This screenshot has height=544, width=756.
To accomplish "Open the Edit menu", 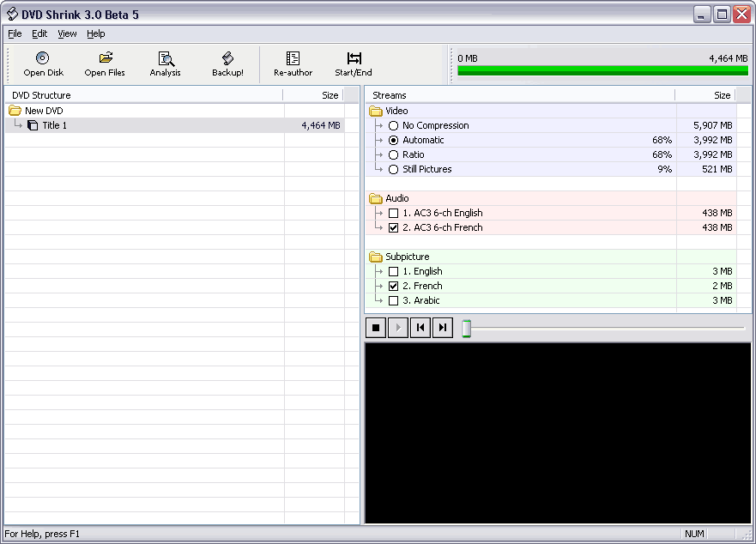I will (x=39, y=33).
